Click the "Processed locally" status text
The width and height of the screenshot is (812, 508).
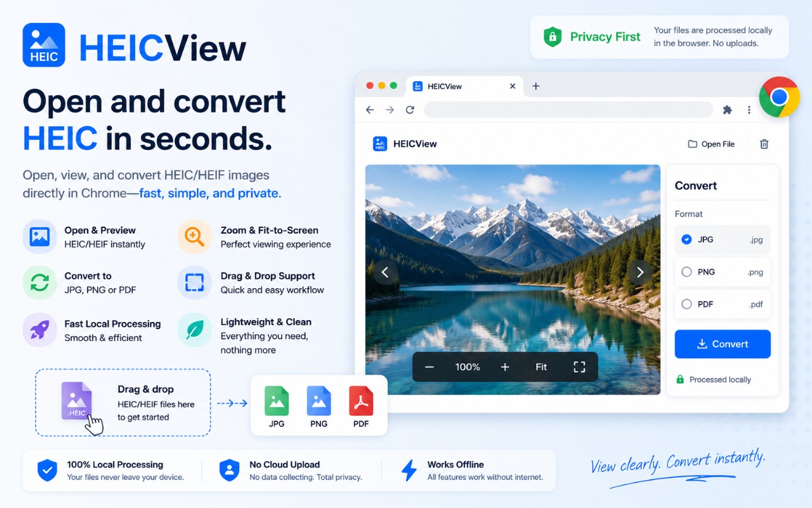pos(720,380)
